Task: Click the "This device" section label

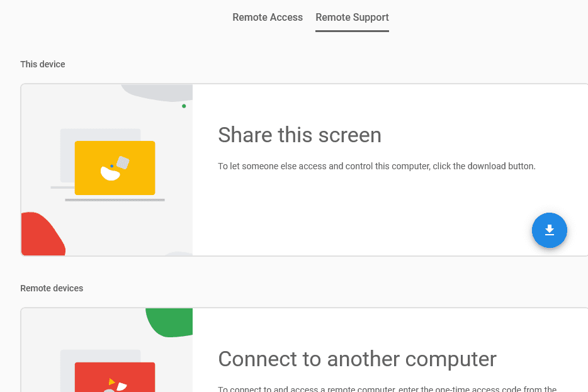Action: 43,64
